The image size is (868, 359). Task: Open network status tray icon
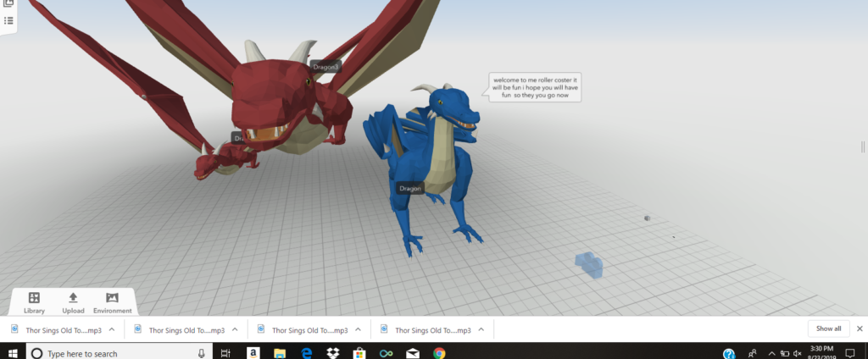[784, 353]
